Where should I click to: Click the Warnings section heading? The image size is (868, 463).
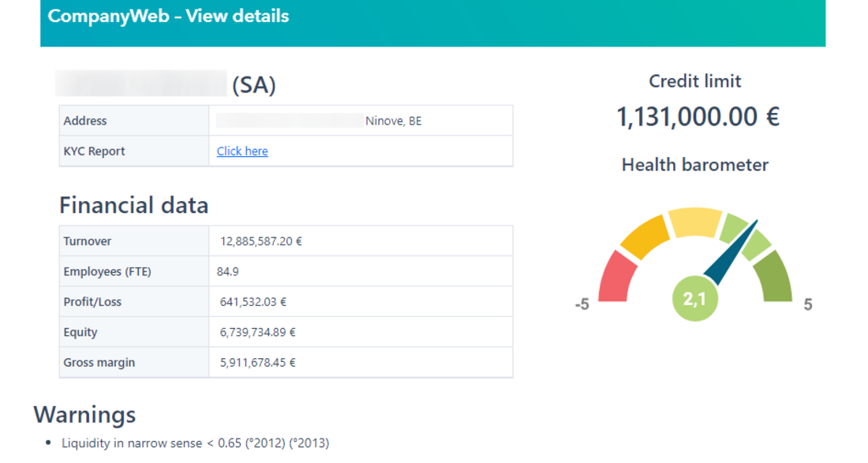tap(84, 415)
